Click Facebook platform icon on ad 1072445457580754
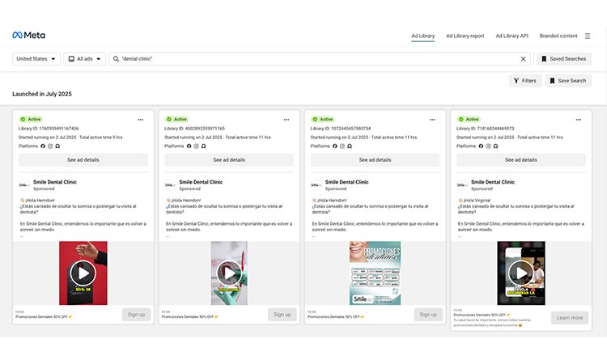 335,146
